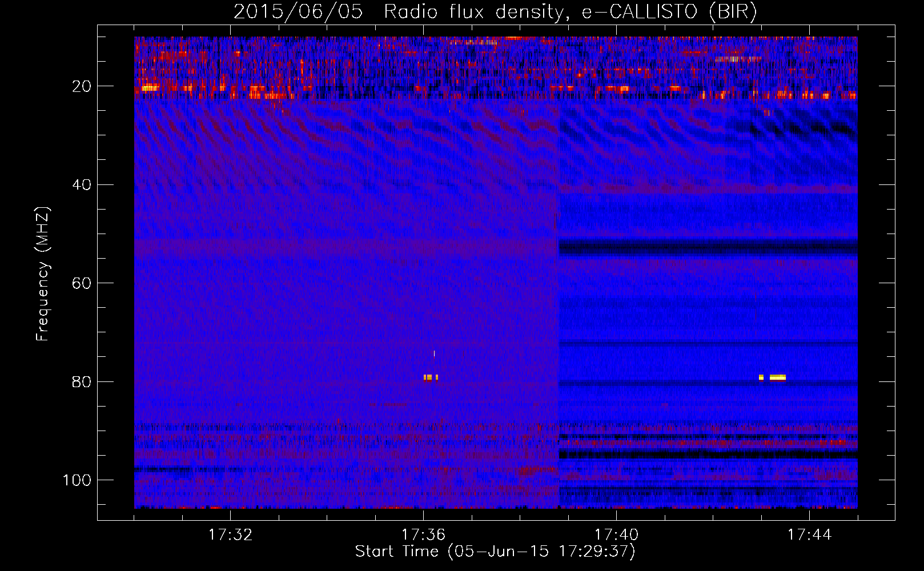Image resolution: width=924 pixels, height=571 pixels.
Task: Click the plot title 'Radio flux density, e-CALLISTO (BIR)'
Action: [x=570, y=12]
